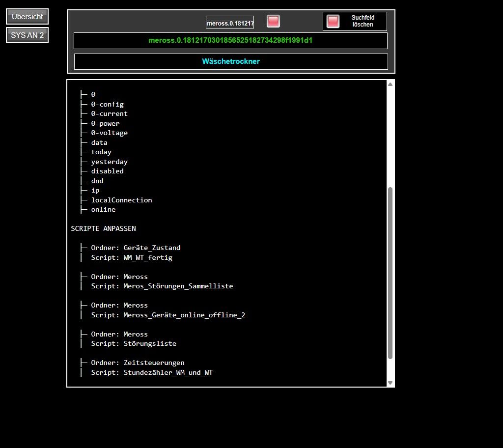Click 'Script: Stundezähler_WM_und_WT' line
The width and height of the screenshot is (503, 448).
152,372
